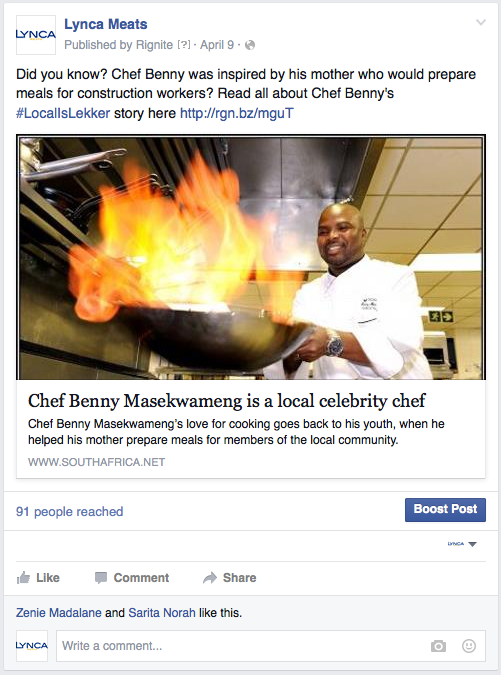The width and height of the screenshot is (501, 675).
Task: Open the rgn.bz/mguT short link
Action: pyautogui.click(x=237, y=113)
